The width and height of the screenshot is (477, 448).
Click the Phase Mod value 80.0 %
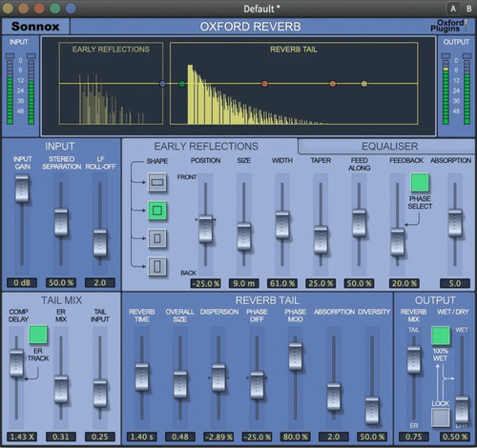296,437
